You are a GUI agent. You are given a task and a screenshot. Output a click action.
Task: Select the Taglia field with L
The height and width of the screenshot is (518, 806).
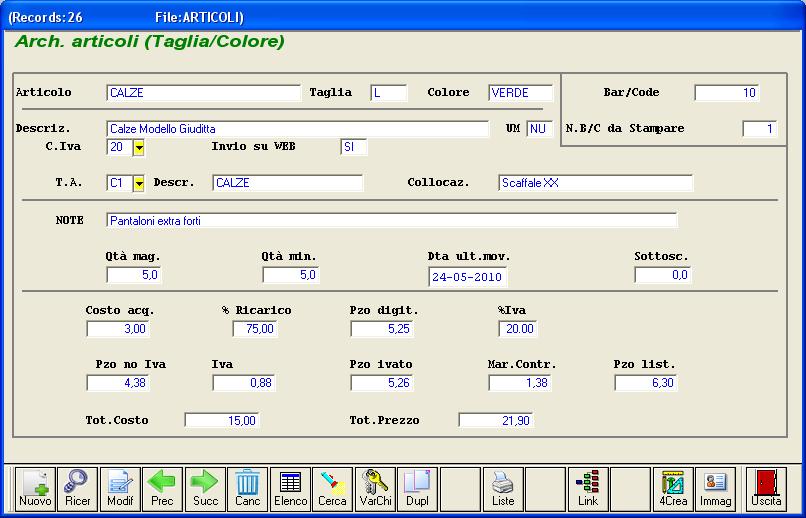pyautogui.click(x=389, y=93)
